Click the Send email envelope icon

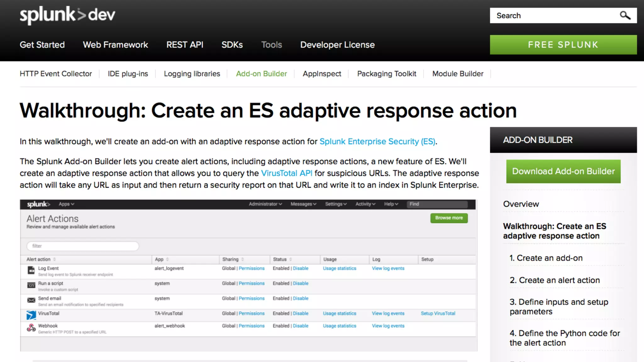pyautogui.click(x=31, y=300)
